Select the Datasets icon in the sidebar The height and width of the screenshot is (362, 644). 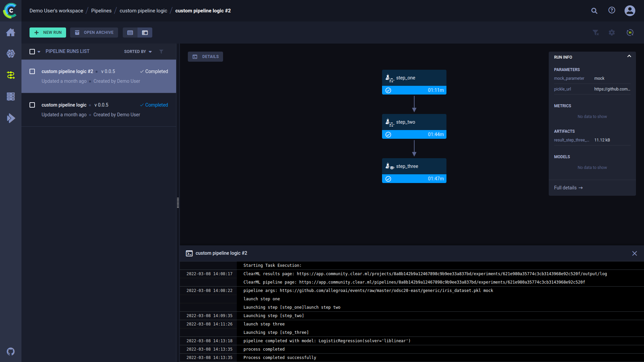[x=10, y=97]
